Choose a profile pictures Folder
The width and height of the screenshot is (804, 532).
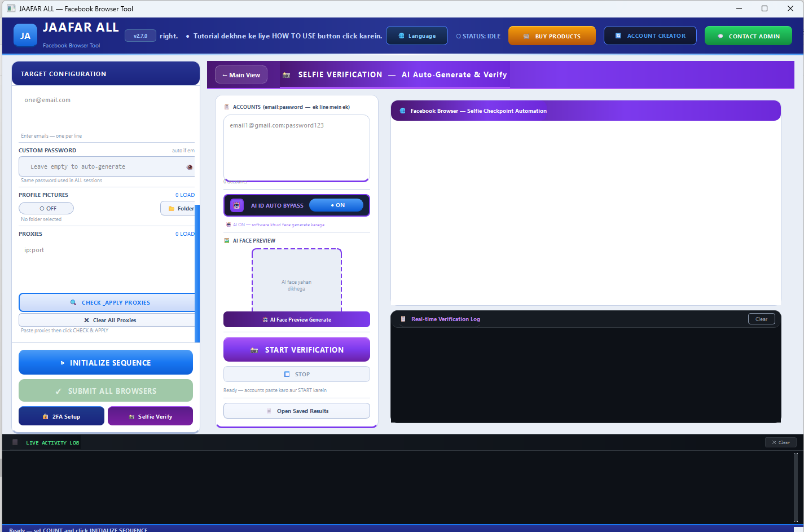pyautogui.click(x=178, y=208)
